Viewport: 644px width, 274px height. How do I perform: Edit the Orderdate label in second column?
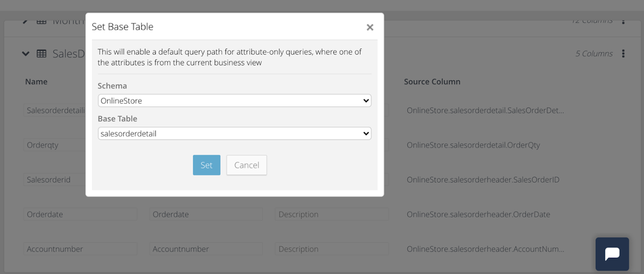point(206,214)
